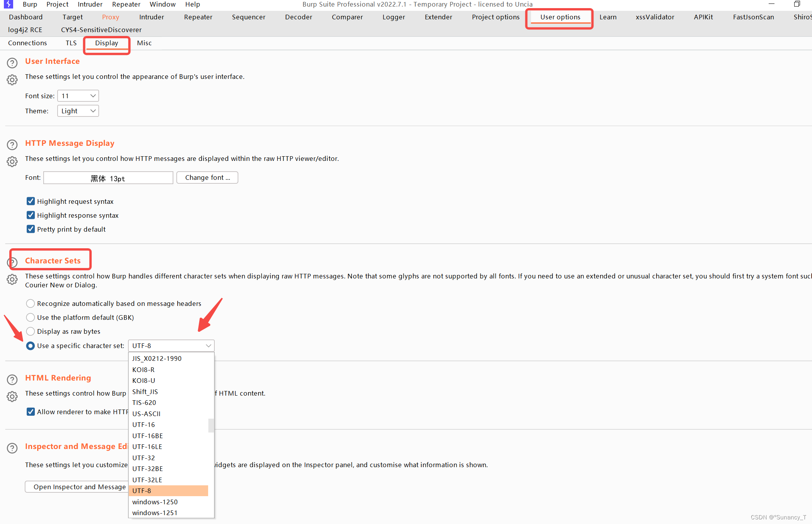Open the Theme dropdown
This screenshot has width=812, height=524.
click(x=78, y=111)
